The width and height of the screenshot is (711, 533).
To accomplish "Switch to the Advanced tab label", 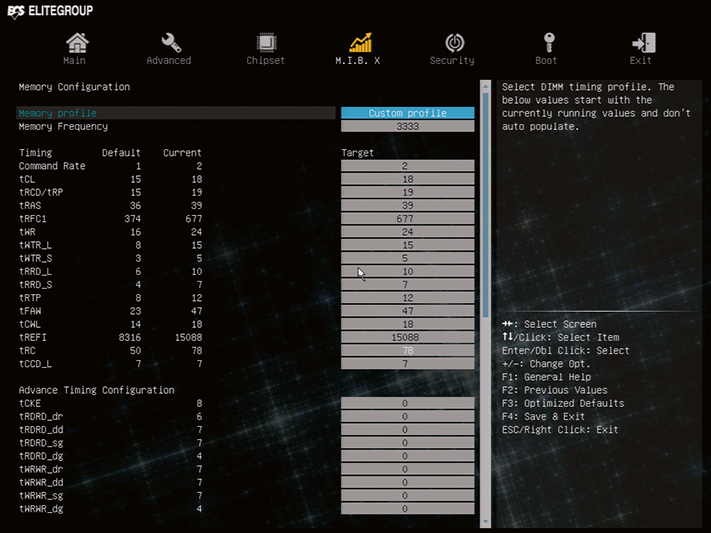I will [169, 60].
